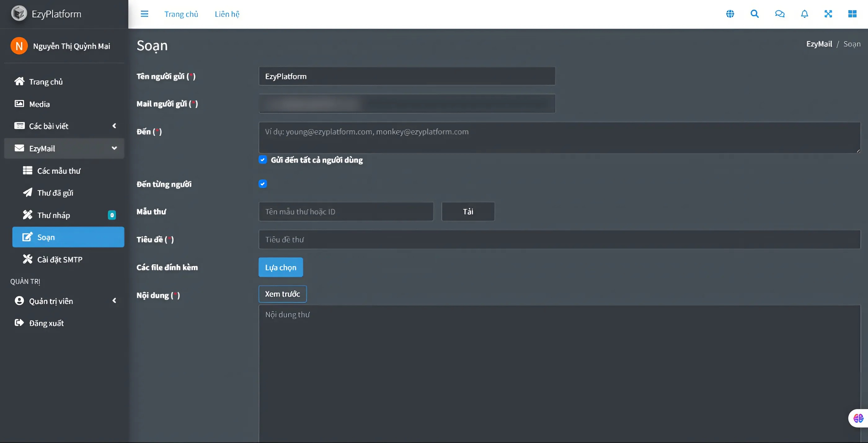
Task: Open Thư đã gửi menu item
Action: tap(68, 193)
